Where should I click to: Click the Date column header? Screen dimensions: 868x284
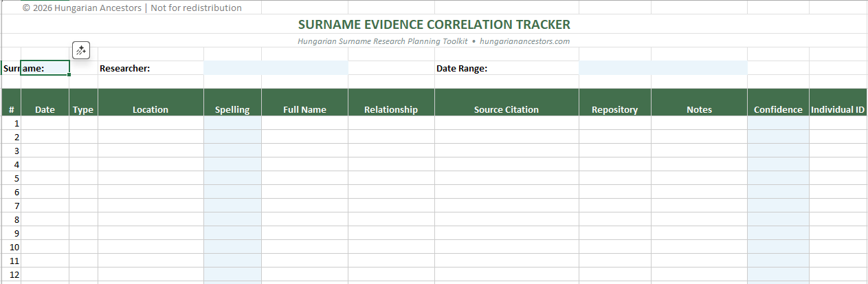click(x=45, y=109)
